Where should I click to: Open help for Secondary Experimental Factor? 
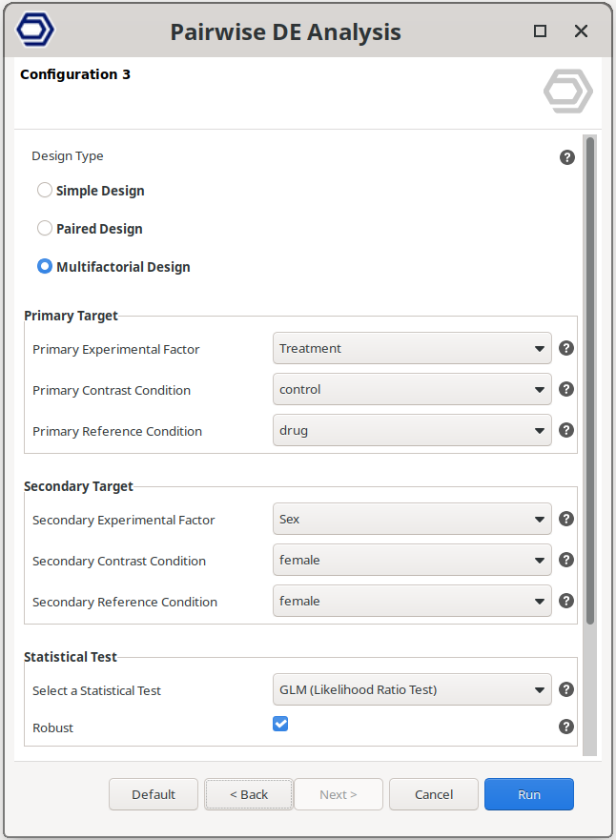tap(566, 520)
